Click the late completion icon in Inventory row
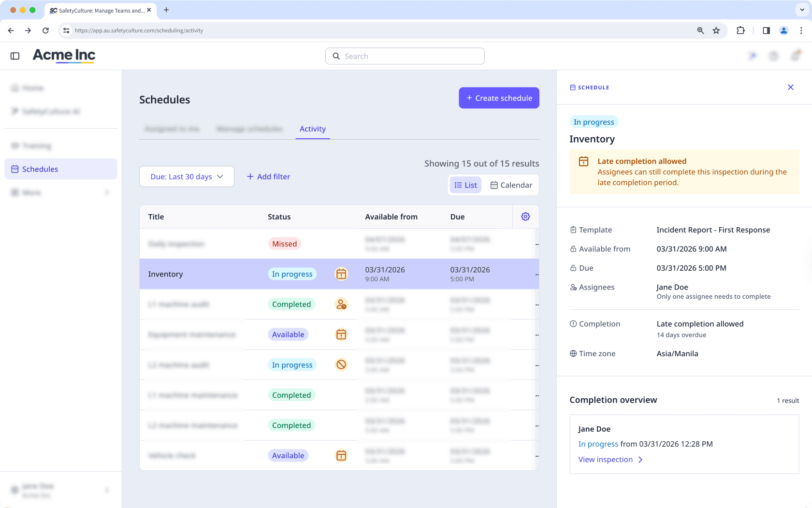The height and width of the screenshot is (508, 812). tap(341, 274)
